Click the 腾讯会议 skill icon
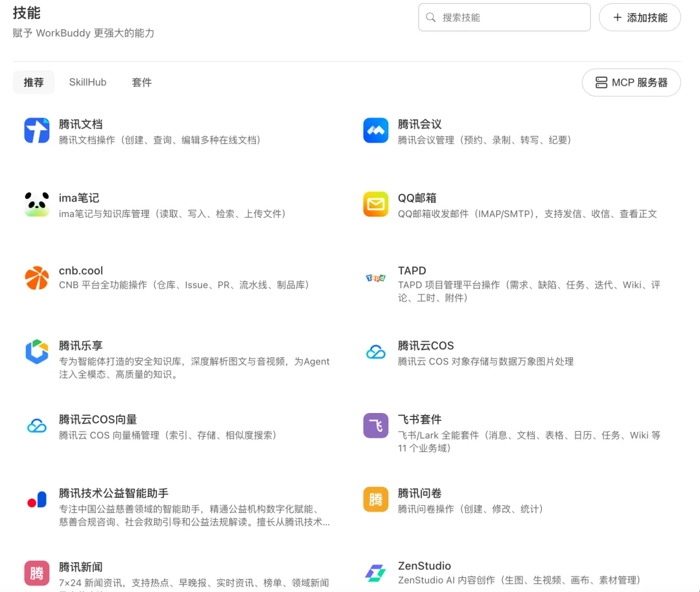 pyautogui.click(x=375, y=130)
